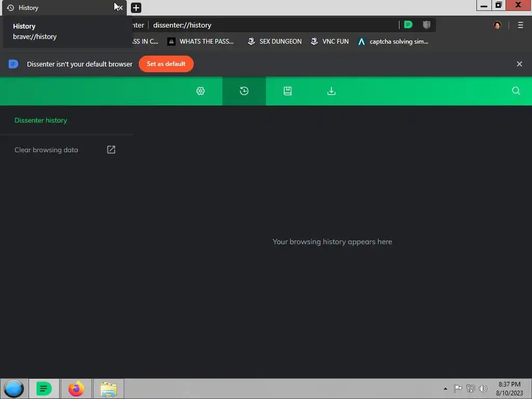532x399 pixels.
Task: Open the captcha solving sim... bookmark
Action: point(393,42)
